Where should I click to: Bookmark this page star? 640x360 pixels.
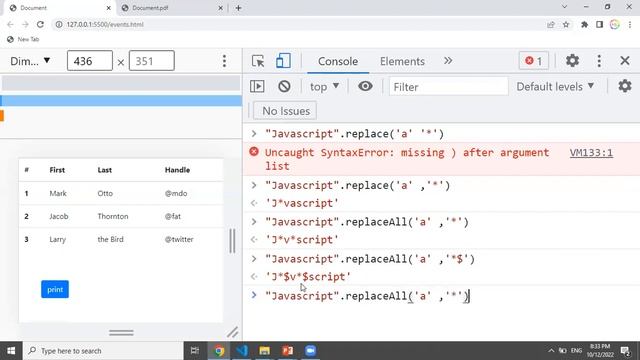pyautogui.click(x=566, y=24)
